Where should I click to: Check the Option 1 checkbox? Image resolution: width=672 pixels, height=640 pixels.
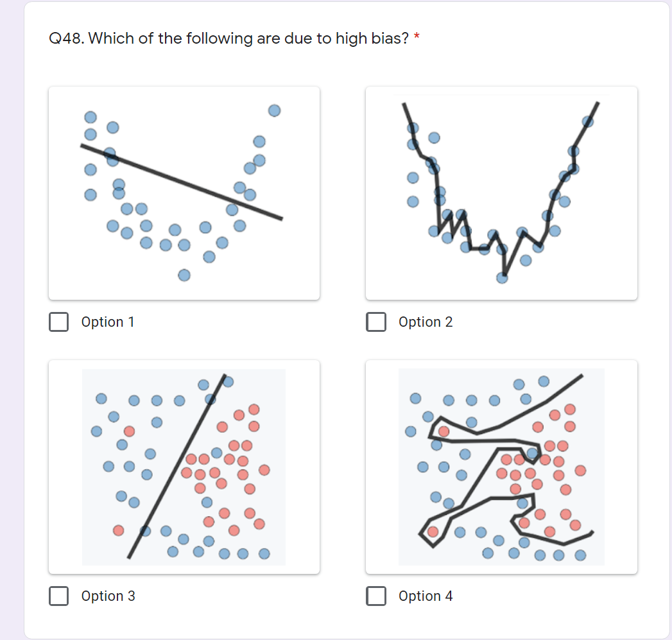58,322
